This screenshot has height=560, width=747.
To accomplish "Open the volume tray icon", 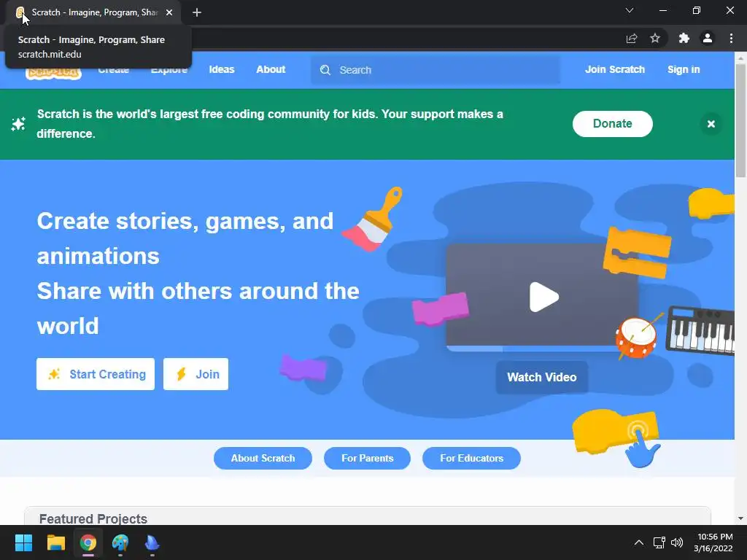I will pos(676,542).
